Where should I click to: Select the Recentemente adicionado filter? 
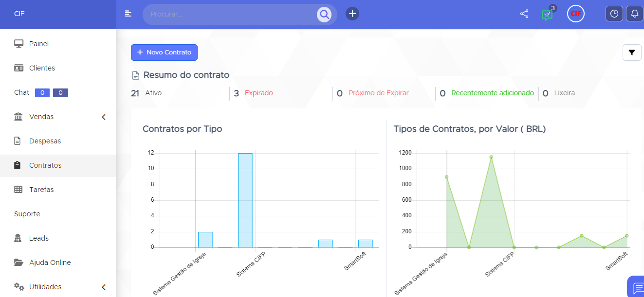click(492, 93)
